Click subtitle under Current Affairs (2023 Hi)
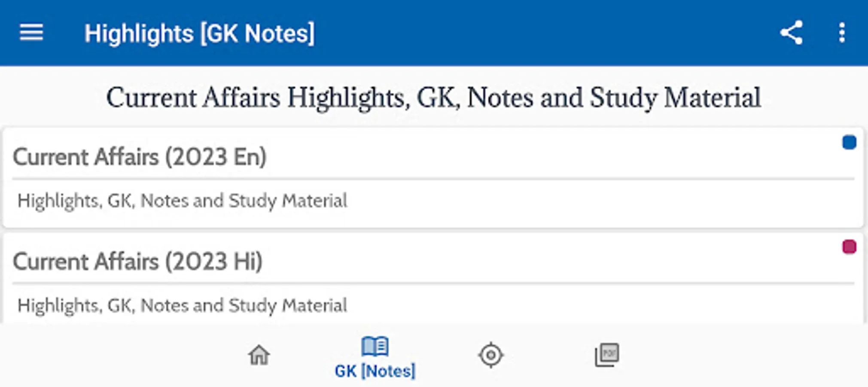 point(182,306)
